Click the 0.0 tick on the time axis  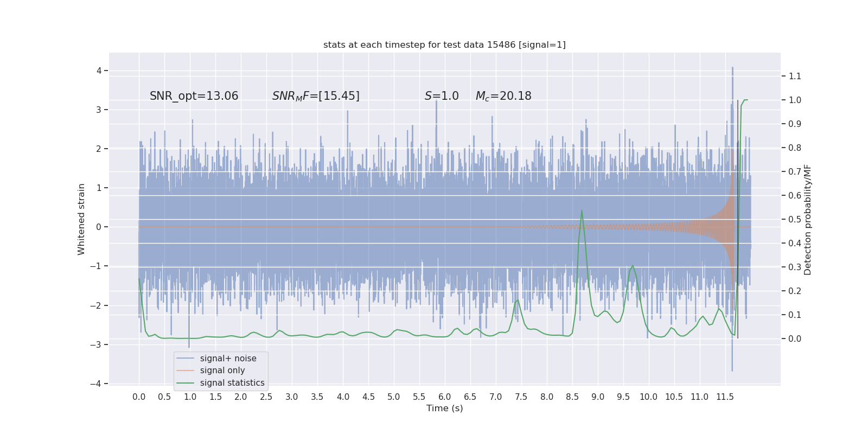[139, 397]
